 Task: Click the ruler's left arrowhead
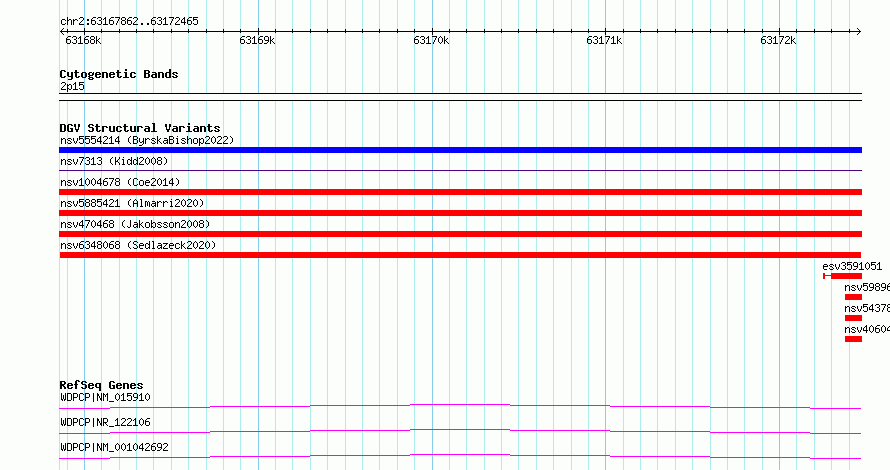[x=62, y=31]
